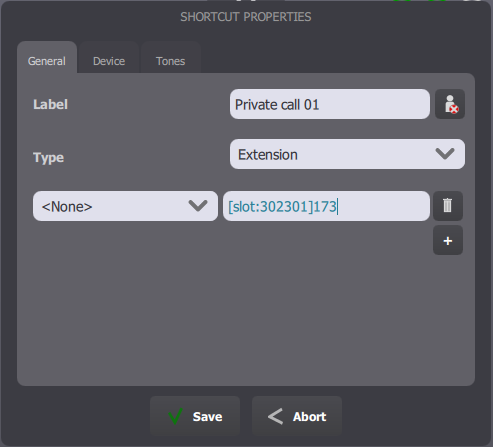The image size is (493, 447).
Task: Expand the <None> dropdown
Action: point(125,206)
